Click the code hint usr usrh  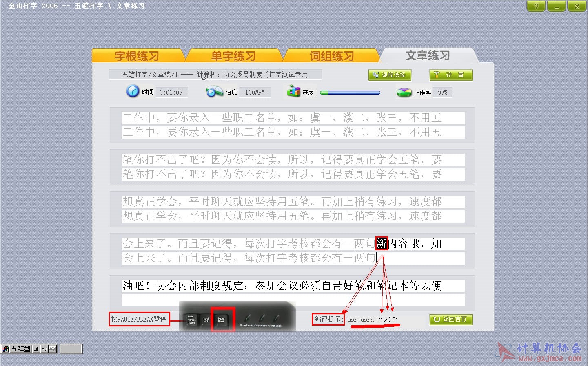click(361, 320)
